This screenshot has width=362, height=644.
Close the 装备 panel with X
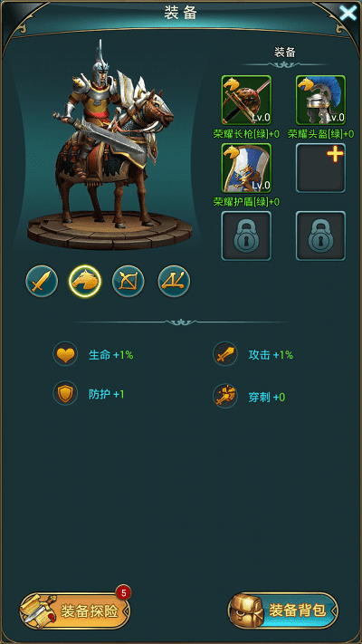tap(348, 14)
